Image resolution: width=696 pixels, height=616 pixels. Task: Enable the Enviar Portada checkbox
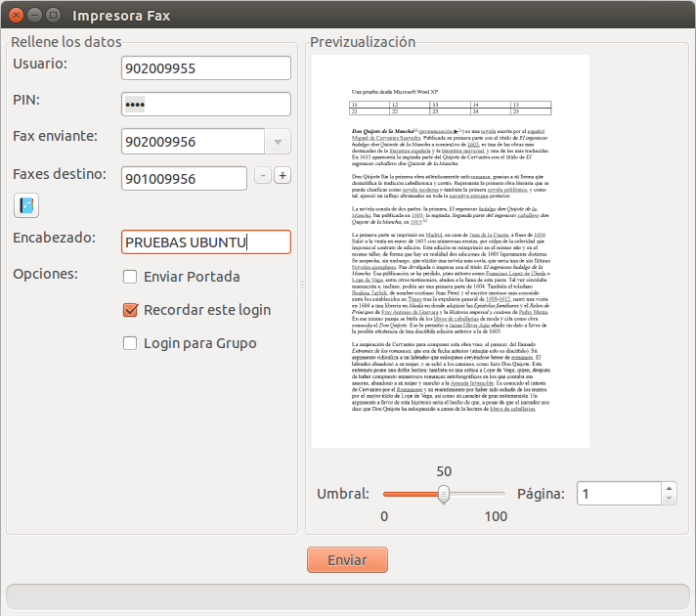coord(130,277)
